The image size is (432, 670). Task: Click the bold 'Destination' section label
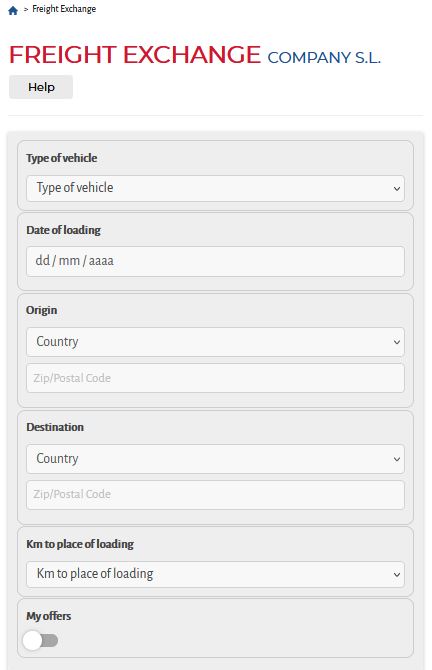click(x=55, y=427)
